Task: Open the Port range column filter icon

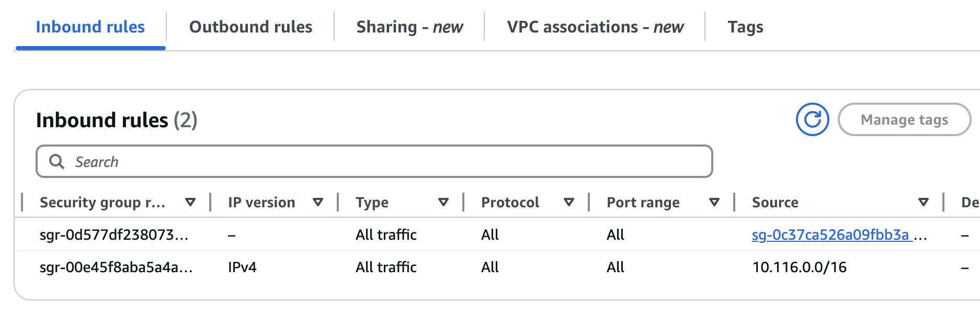Action: (715, 202)
